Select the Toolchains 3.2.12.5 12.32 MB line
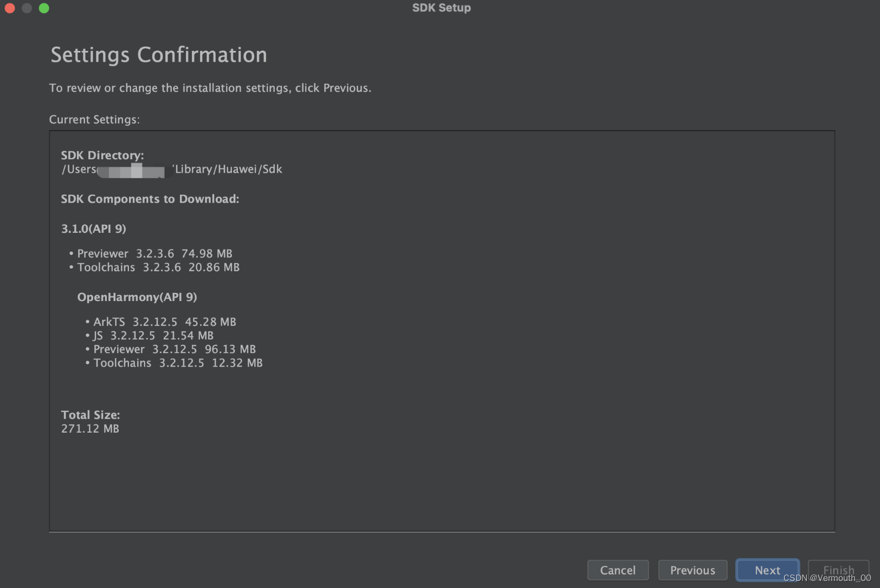880x588 pixels. [178, 363]
